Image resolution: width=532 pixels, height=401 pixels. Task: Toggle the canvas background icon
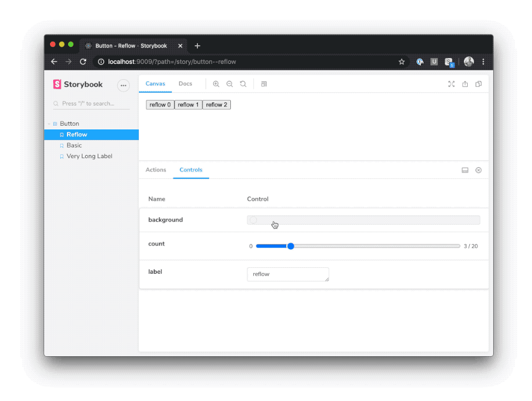coord(263,84)
